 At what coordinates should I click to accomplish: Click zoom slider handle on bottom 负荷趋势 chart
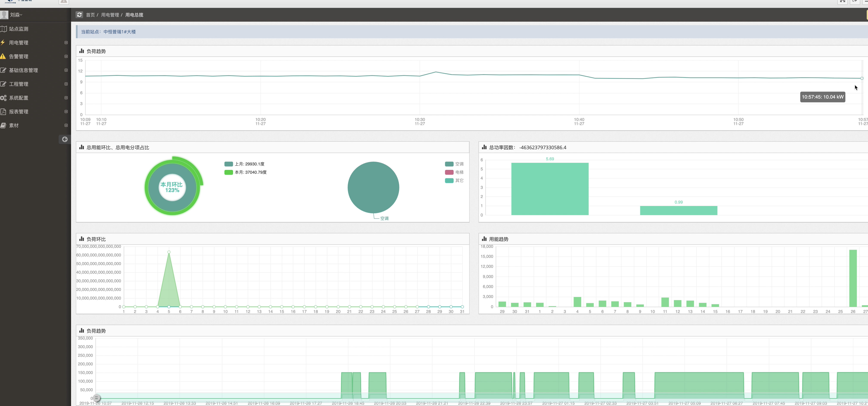tap(96, 398)
